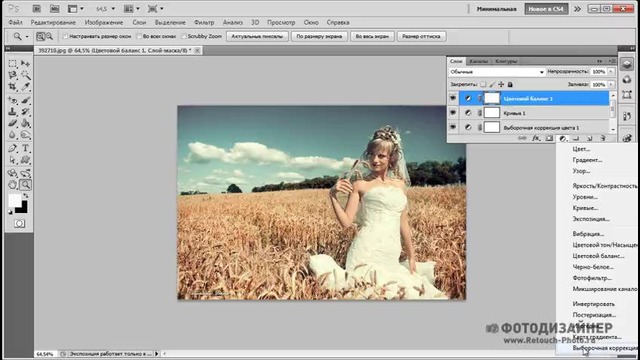This screenshot has width=640, height=360.
Task: Select the Eraser tool
Action: coord(13,123)
